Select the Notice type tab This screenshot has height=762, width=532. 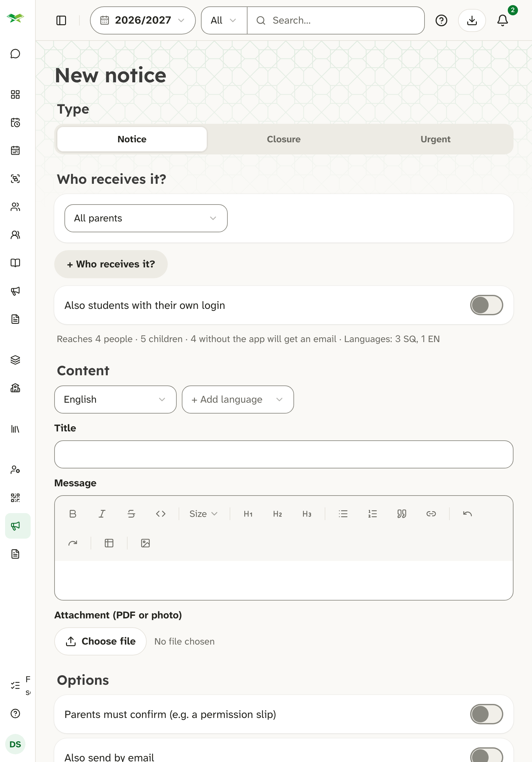(132, 139)
